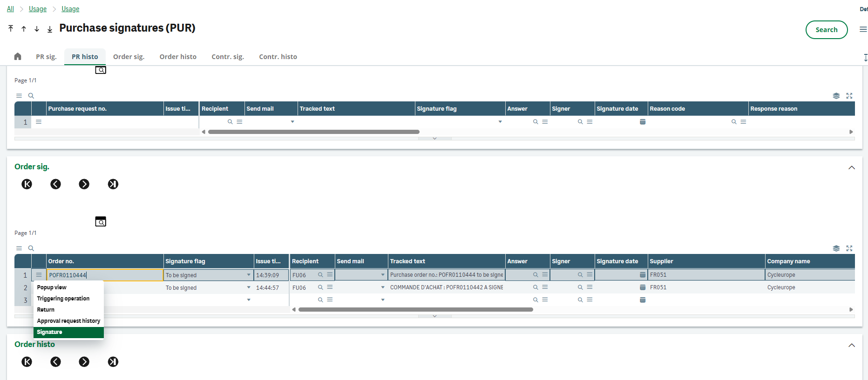Go to previous record with up arrow
868x380 pixels.
click(x=24, y=29)
